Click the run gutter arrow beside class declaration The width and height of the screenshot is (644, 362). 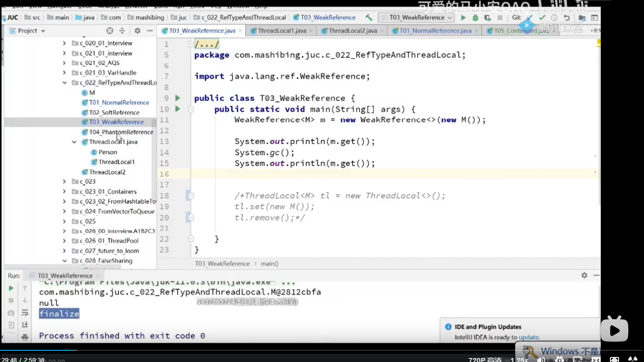pyautogui.click(x=178, y=98)
